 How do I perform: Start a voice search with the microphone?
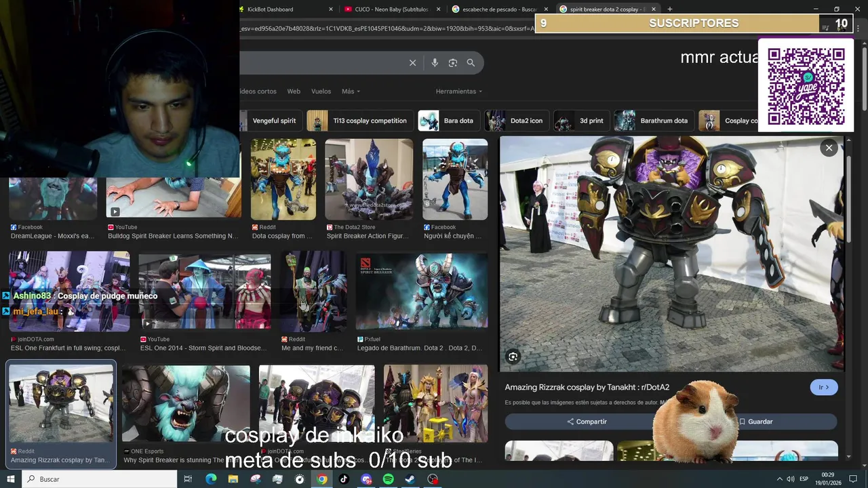coord(435,63)
